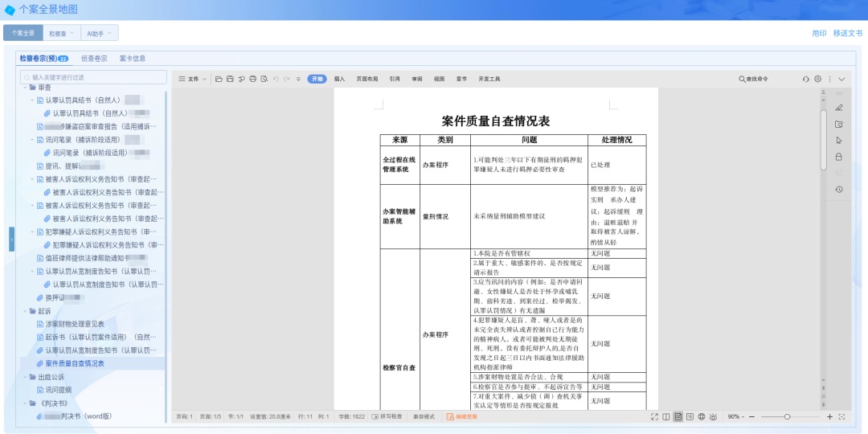The image size is (868, 434).
Task: Open the 插入 ribbon tab
Action: 339,79
